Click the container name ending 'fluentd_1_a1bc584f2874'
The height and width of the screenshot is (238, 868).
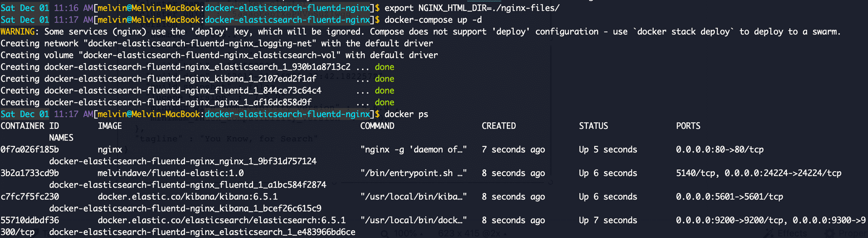pyautogui.click(x=187, y=185)
